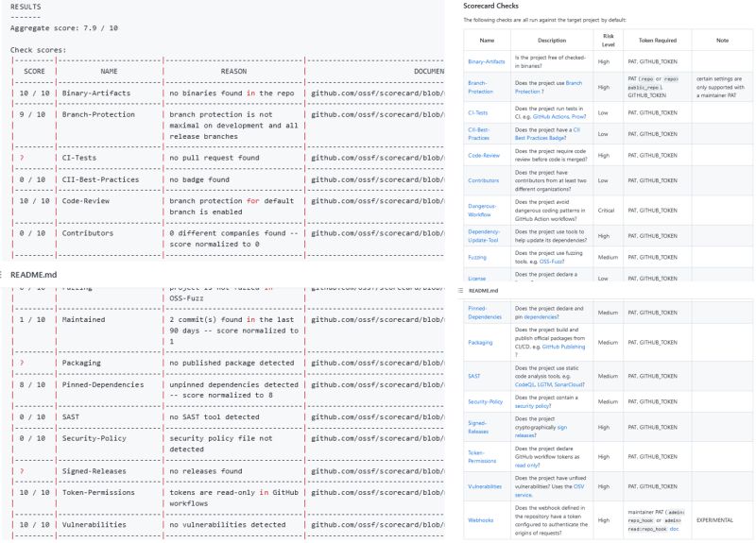The height and width of the screenshot is (543, 756).
Task: Select the 1 / 10 score for Maintained
Action: coord(32,320)
